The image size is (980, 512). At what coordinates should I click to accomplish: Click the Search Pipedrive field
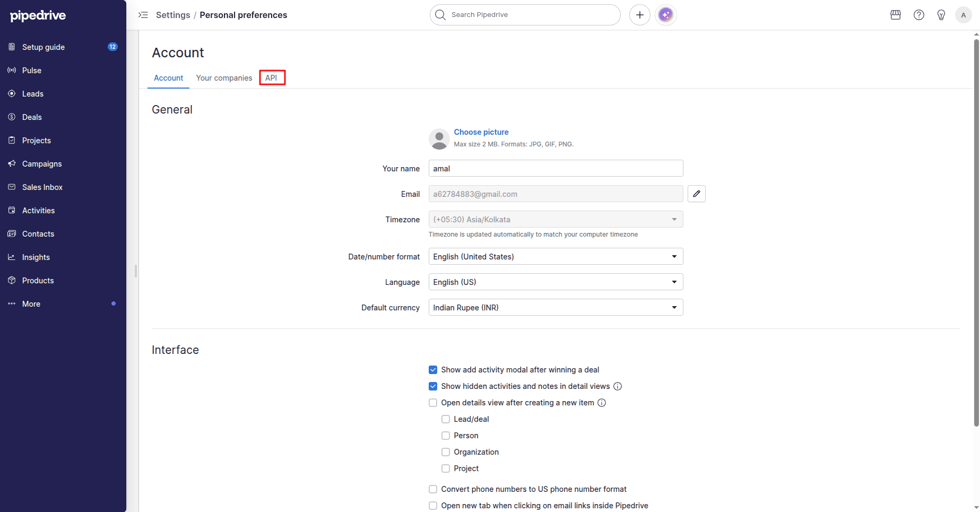click(525, 15)
